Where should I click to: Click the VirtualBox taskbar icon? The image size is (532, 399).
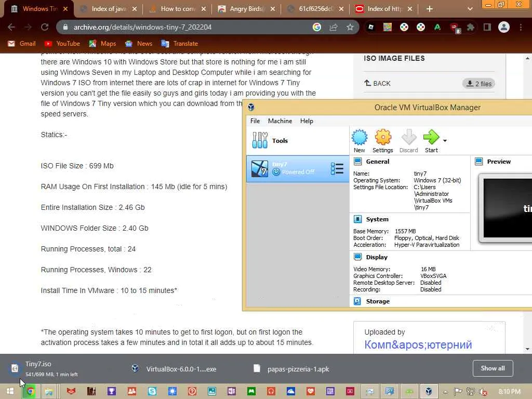click(x=429, y=392)
